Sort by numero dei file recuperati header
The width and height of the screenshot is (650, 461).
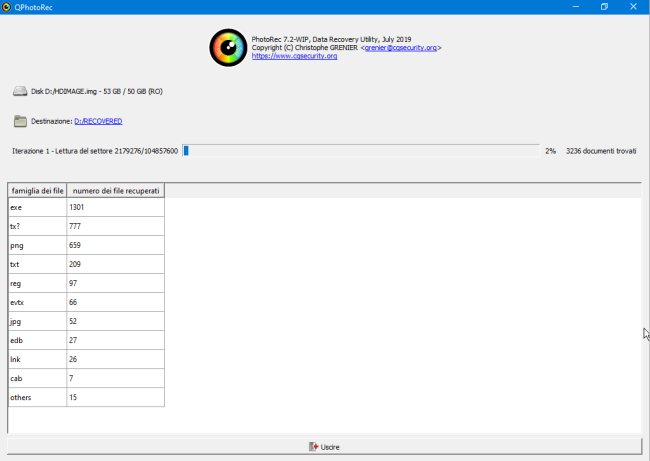point(116,191)
